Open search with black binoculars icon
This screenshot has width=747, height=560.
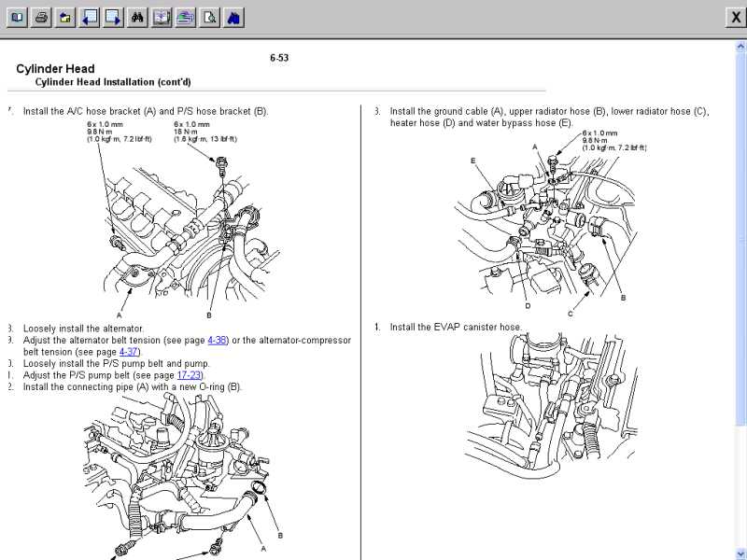tap(137, 18)
